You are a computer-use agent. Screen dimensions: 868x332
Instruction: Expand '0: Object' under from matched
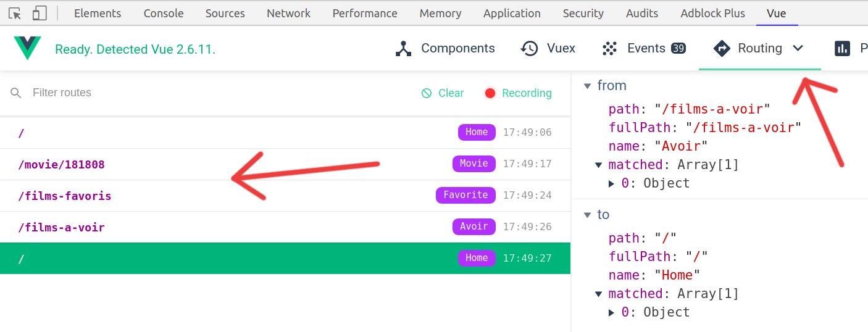pyautogui.click(x=612, y=183)
